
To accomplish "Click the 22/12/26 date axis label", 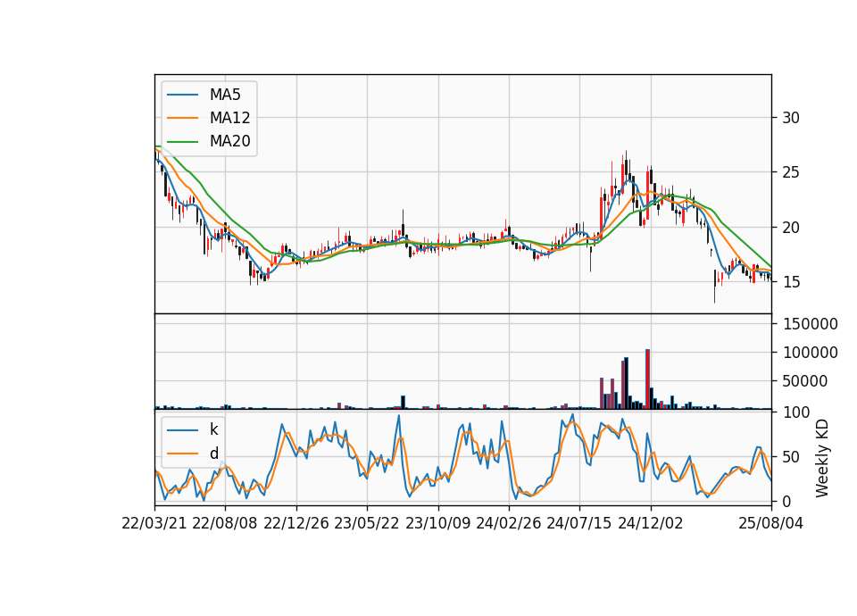I will 296,523.
